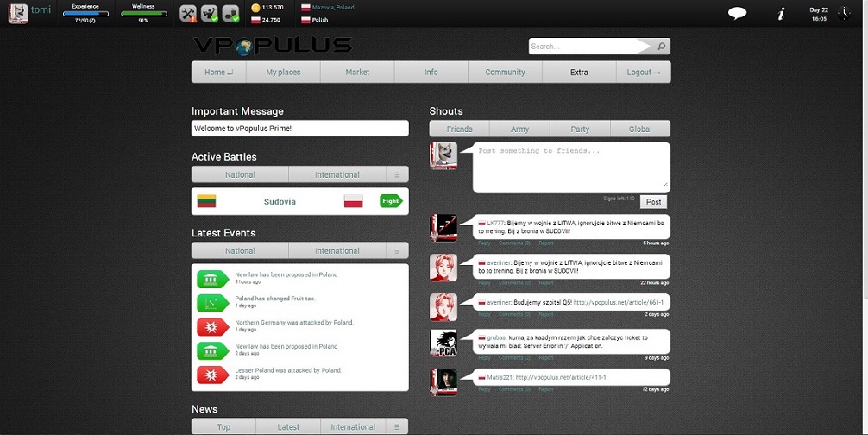
Task: Click the Post shout button
Action: [654, 202]
